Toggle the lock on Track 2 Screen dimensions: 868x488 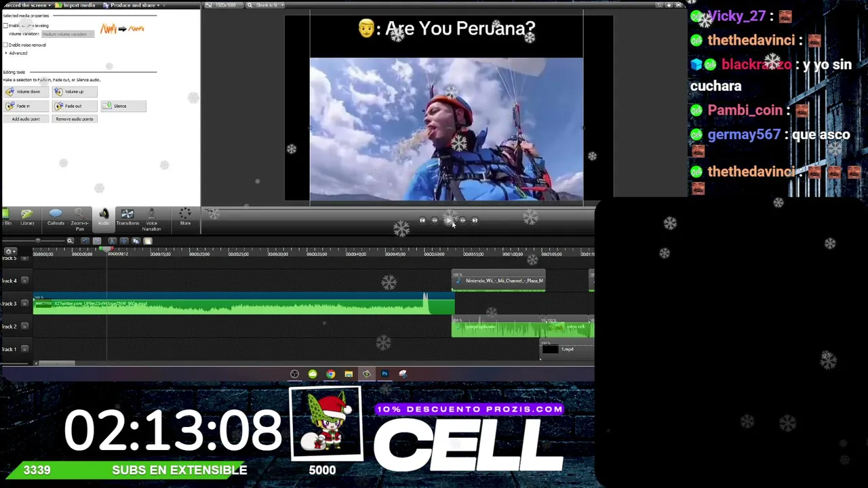[x=25, y=327]
